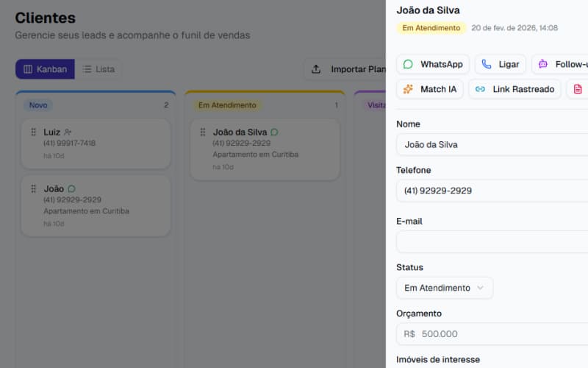Click Apartamento em Curitiba on João card

86,211
